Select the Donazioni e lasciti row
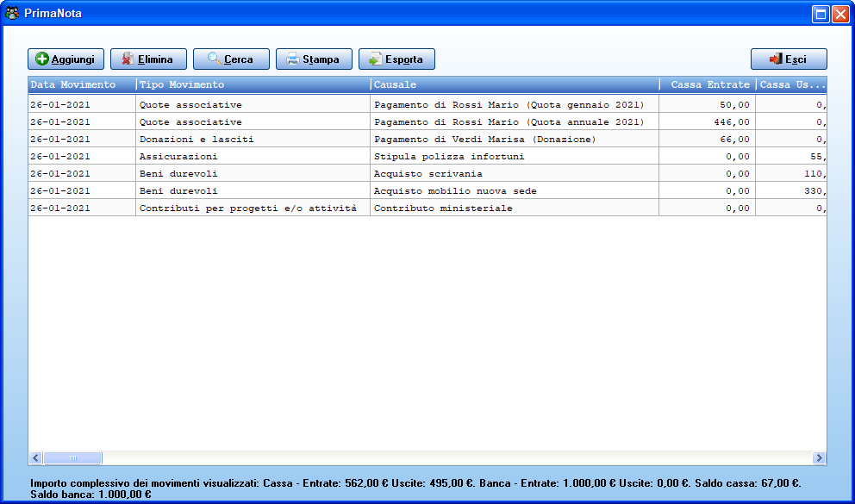 pos(427,139)
